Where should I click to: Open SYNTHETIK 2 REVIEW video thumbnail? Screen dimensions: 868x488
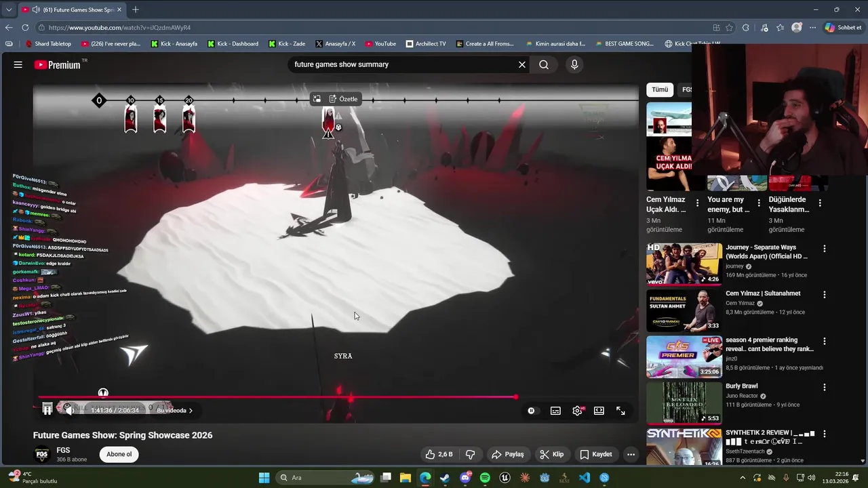(x=684, y=447)
